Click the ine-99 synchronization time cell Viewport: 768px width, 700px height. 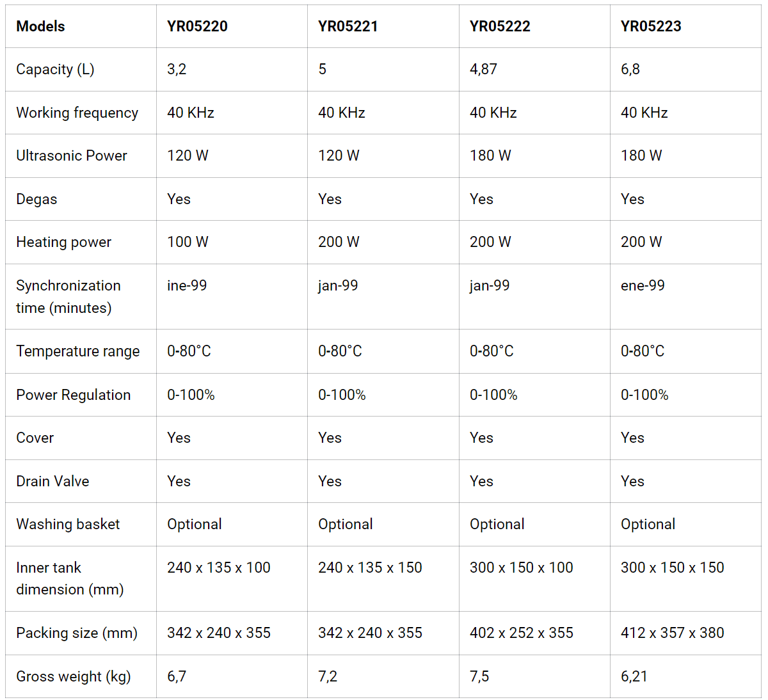(187, 285)
